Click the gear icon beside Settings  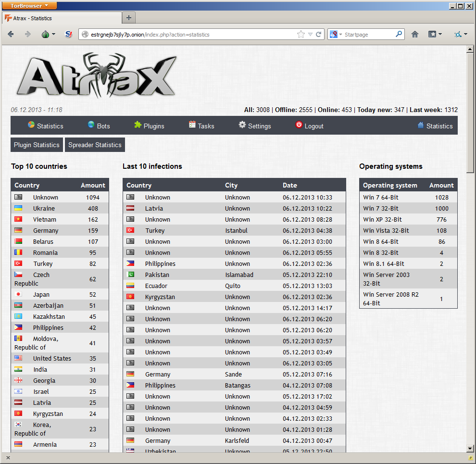[x=241, y=125]
